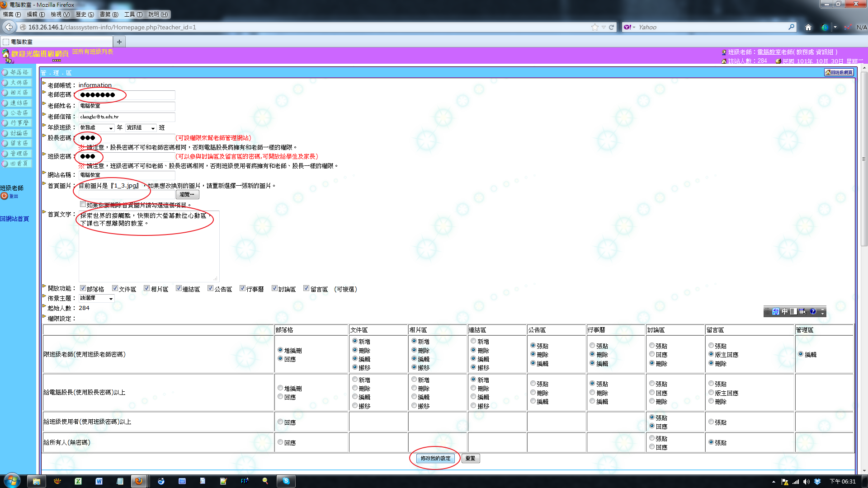Open the 教務處 grade dropdown
The width and height of the screenshot is (868, 488).
click(x=96, y=128)
